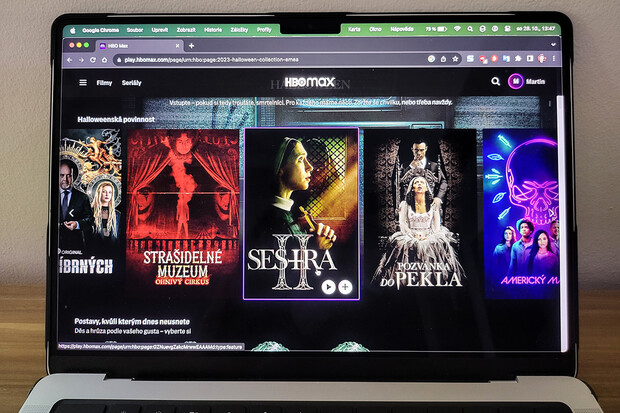620x413 pixels.
Task: Toggle the Chrome side panel
Action: coord(530,59)
